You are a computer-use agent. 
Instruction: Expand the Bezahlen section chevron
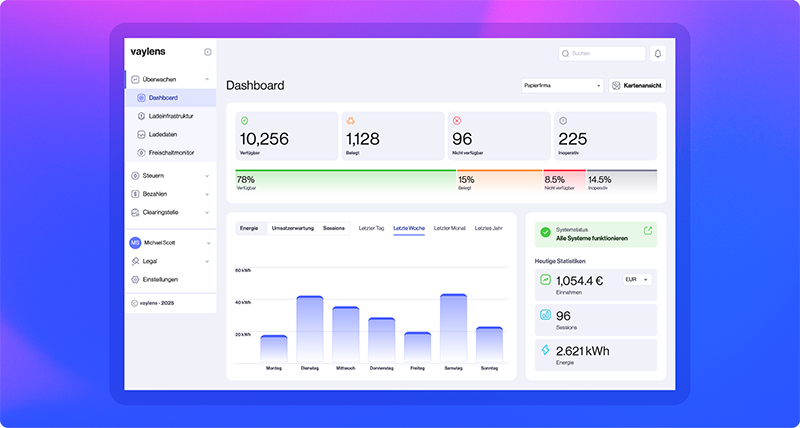coord(207,194)
